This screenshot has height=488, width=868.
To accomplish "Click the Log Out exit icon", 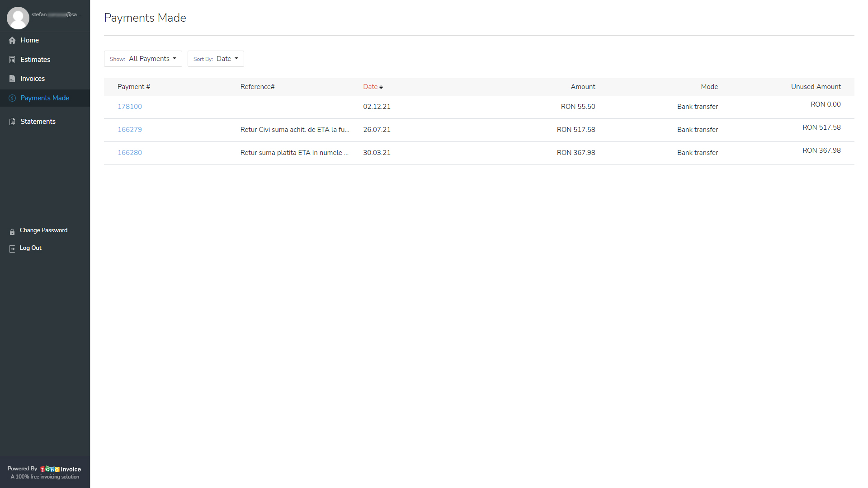I will click(12, 249).
